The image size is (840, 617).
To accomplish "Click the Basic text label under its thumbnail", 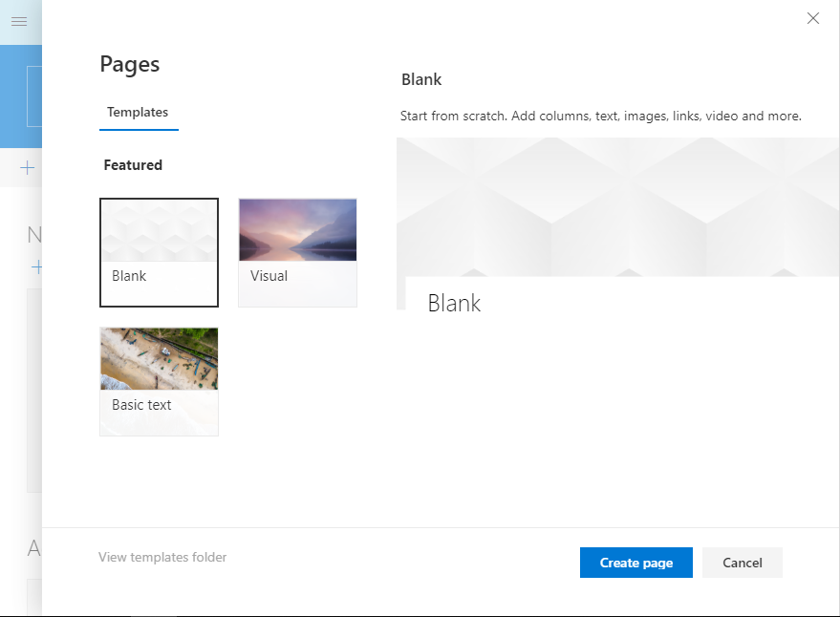I will click(x=140, y=404).
